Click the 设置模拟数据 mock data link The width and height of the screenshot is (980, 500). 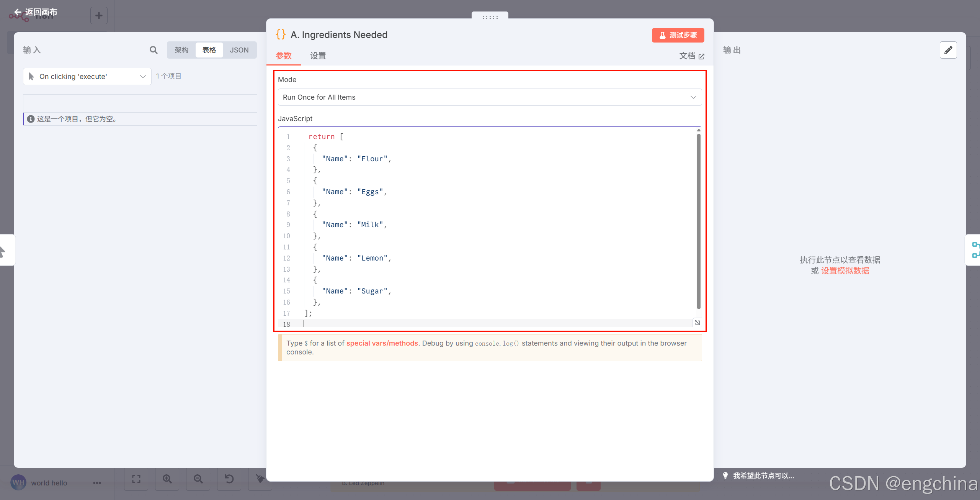[845, 271]
